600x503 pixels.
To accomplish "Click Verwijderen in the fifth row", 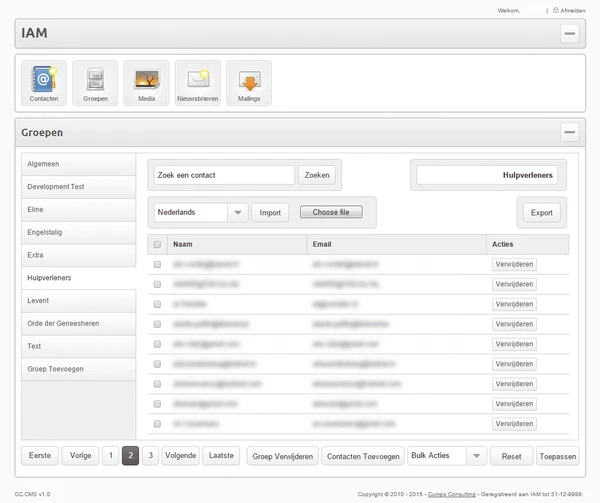I will click(x=514, y=344).
